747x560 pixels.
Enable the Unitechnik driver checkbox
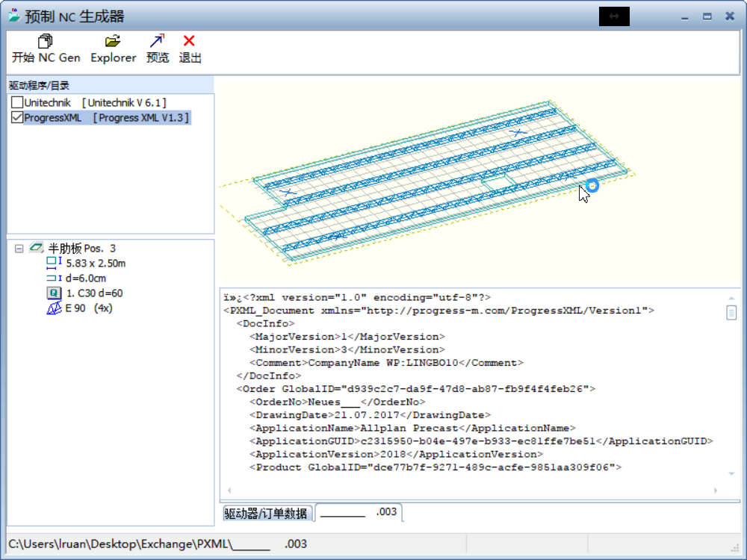(x=17, y=102)
